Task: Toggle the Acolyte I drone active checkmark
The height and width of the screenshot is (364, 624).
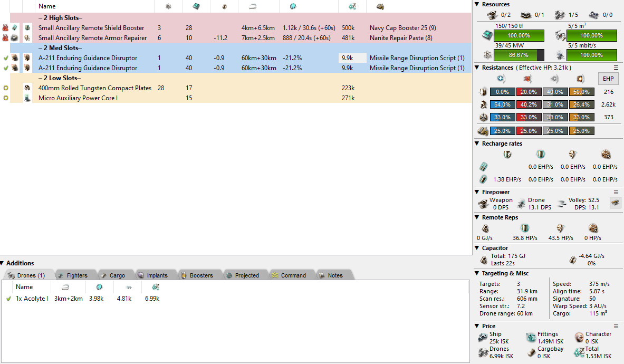Action: coord(8,299)
